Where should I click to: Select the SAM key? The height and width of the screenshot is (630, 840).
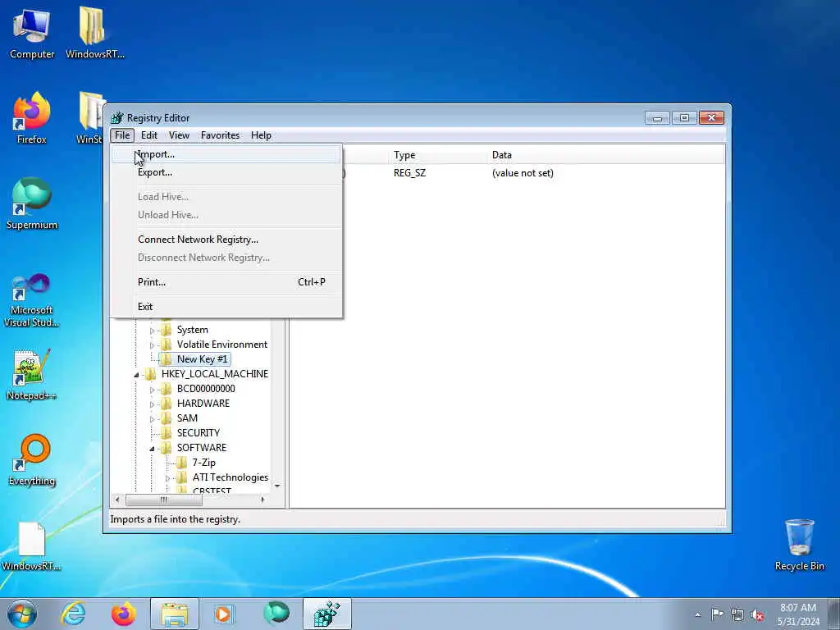[x=187, y=418]
